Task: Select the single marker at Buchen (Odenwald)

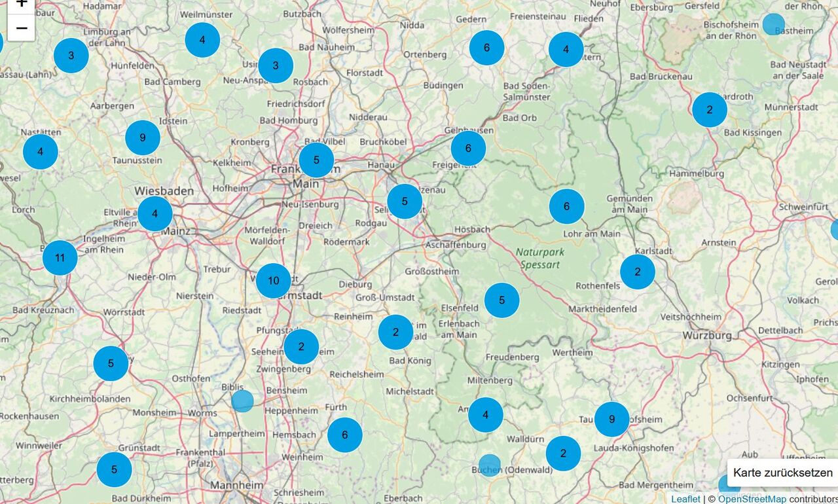Action: click(x=490, y=465)
